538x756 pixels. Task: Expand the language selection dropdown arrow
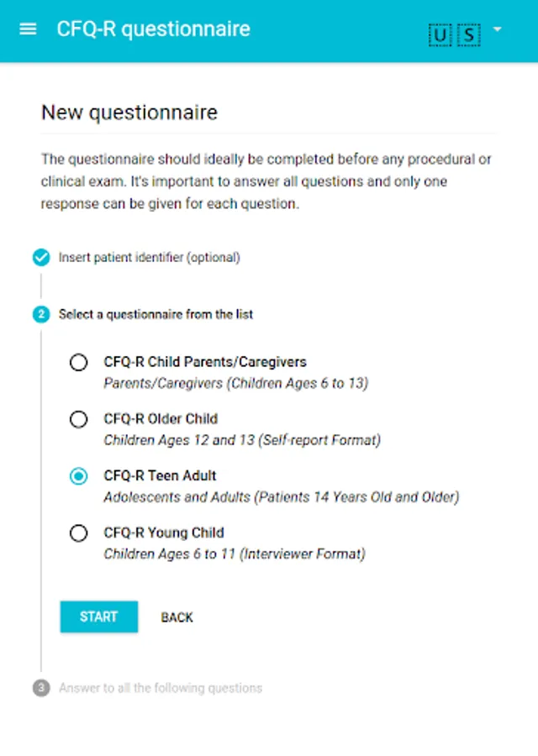pos(498,29)
